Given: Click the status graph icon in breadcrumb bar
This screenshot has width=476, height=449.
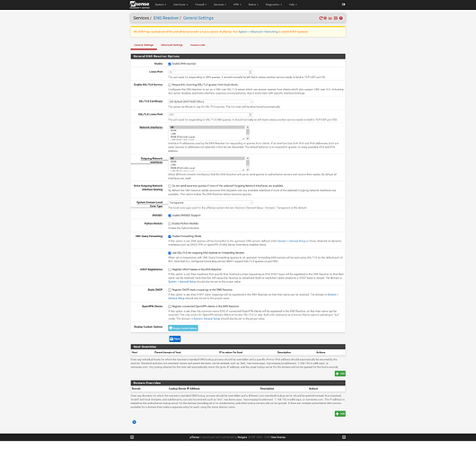Looking at the screenshot, I should pos(331,18).
